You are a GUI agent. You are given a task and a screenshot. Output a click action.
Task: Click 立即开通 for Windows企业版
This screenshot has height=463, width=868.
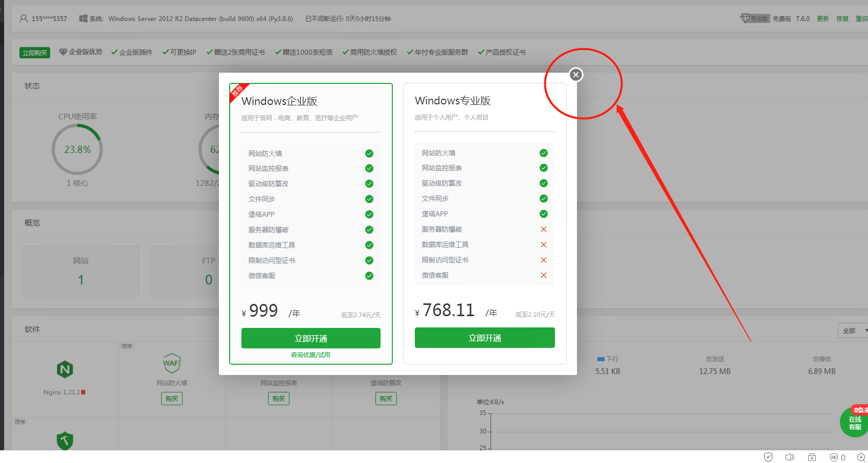tap(311, 338)
